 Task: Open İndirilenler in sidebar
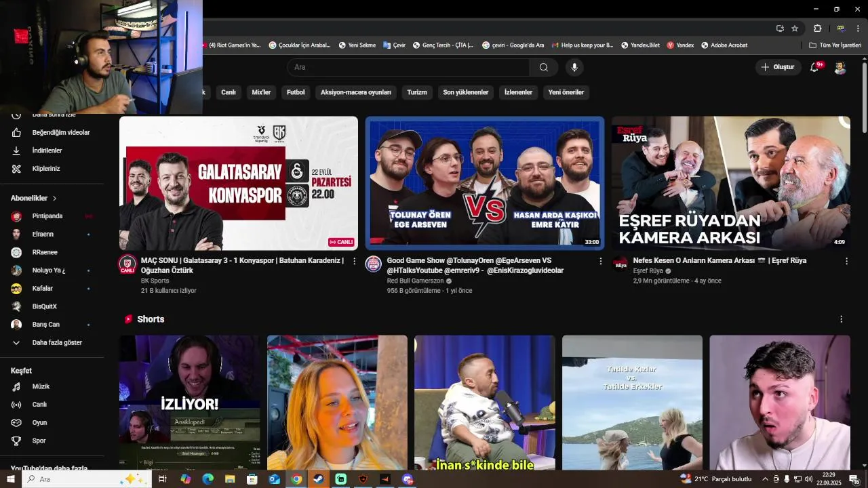coord(52,150)
